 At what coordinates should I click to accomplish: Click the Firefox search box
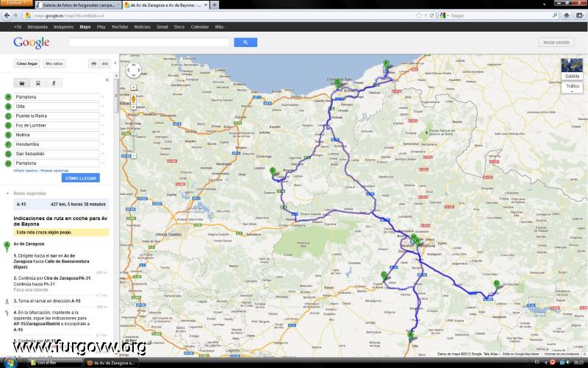(x=501, y=15)
